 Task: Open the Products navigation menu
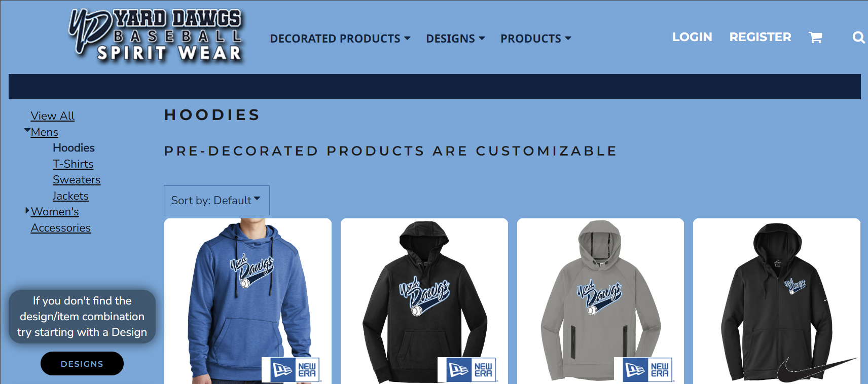pyautogui.click(x=535, y=39)
